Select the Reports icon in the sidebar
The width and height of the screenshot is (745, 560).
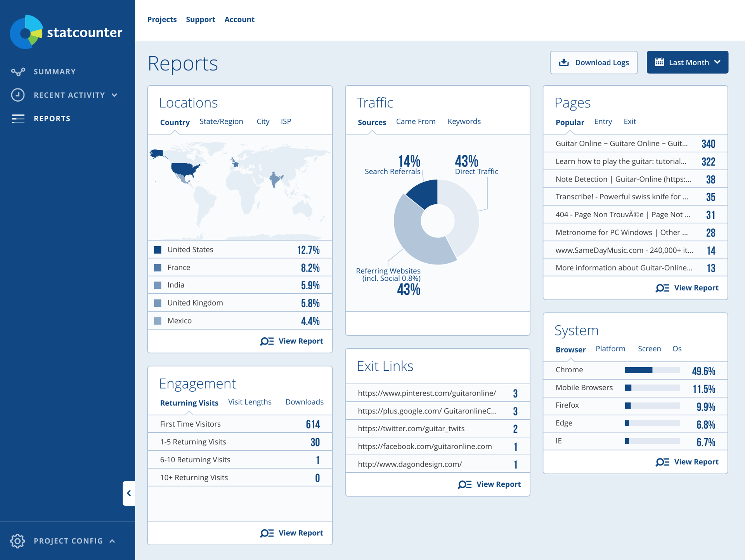click(18, 119)
